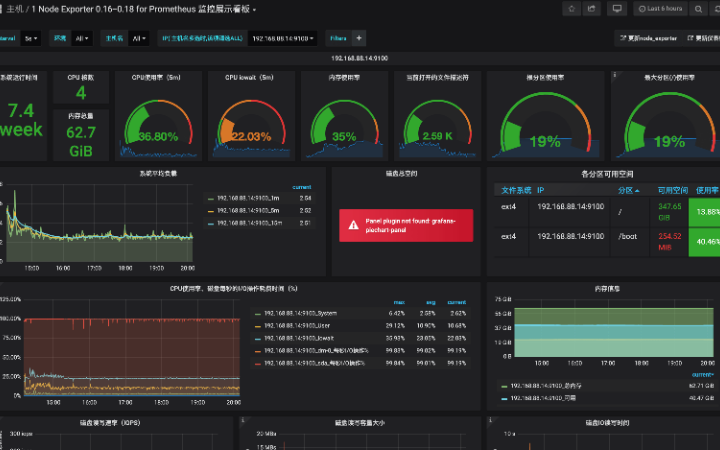Click the 254.52 MiB free space cell
The width and height of the screenshot is (720, 450).
pos(669,242)
